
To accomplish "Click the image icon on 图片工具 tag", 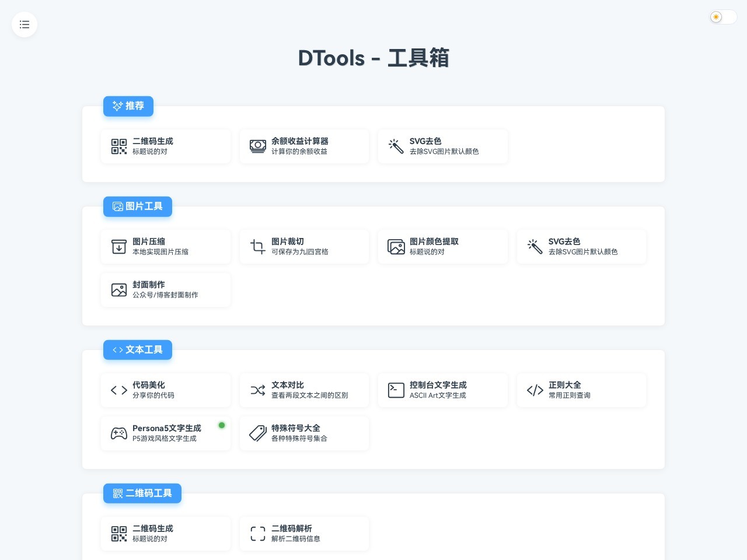I will click(117, 206).
